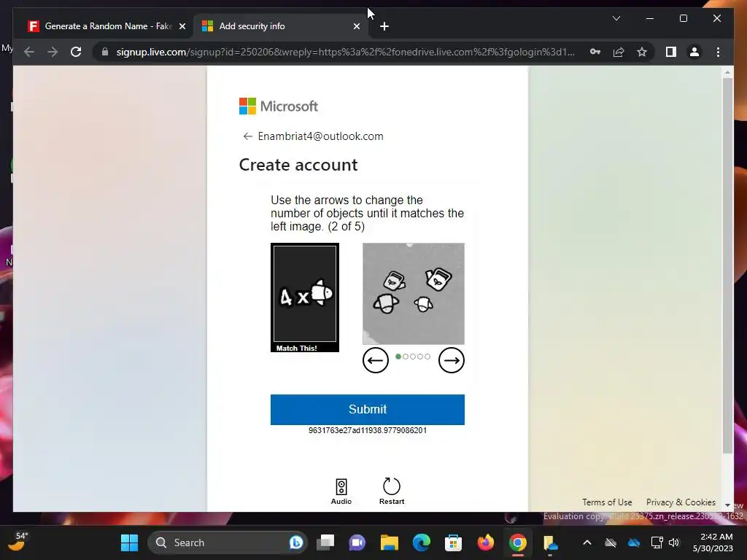747x560 pixels.
Task: Click the Microsoft logo
Action: [278, 106]
